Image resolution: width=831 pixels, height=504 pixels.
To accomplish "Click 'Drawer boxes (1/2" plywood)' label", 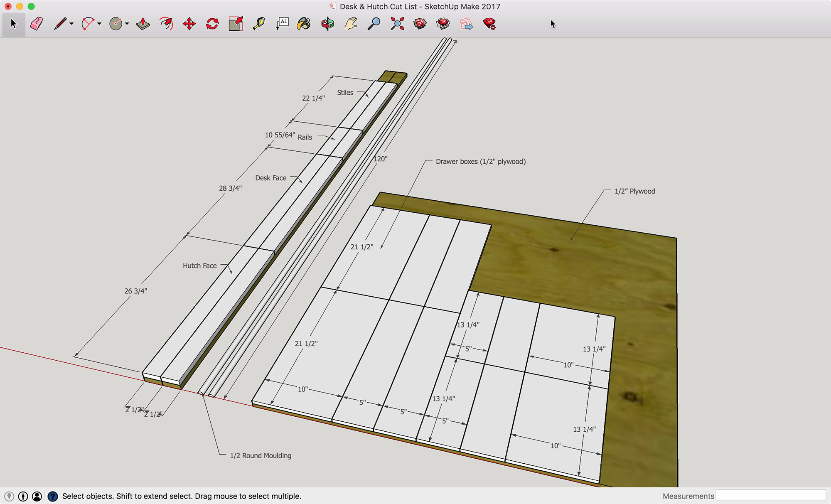I will pyautogui.click(x=481, y=162).
